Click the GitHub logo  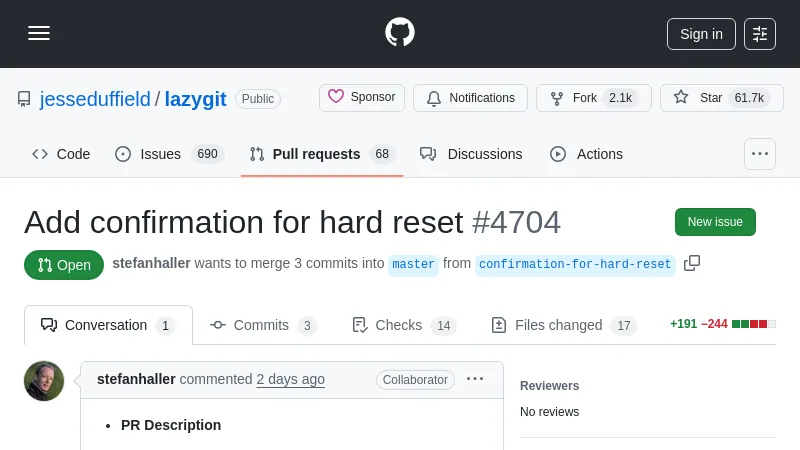[400, 33]
